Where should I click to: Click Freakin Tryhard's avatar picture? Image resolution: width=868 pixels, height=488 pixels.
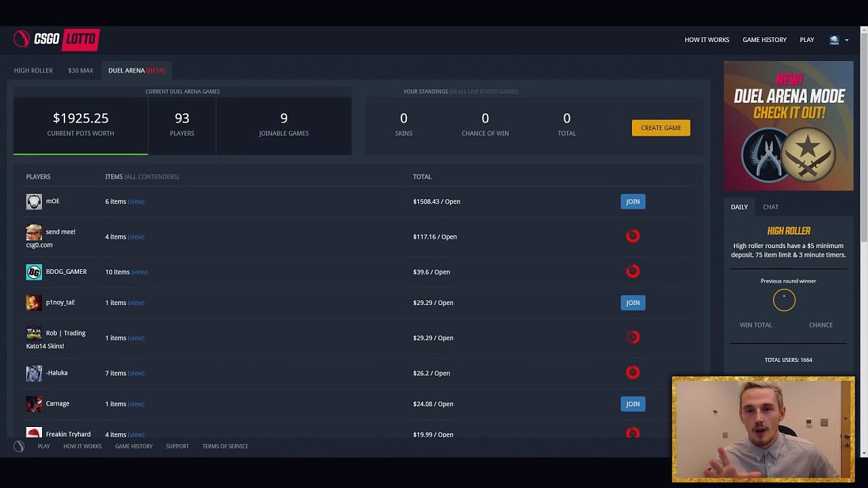[x=34, y=432]
